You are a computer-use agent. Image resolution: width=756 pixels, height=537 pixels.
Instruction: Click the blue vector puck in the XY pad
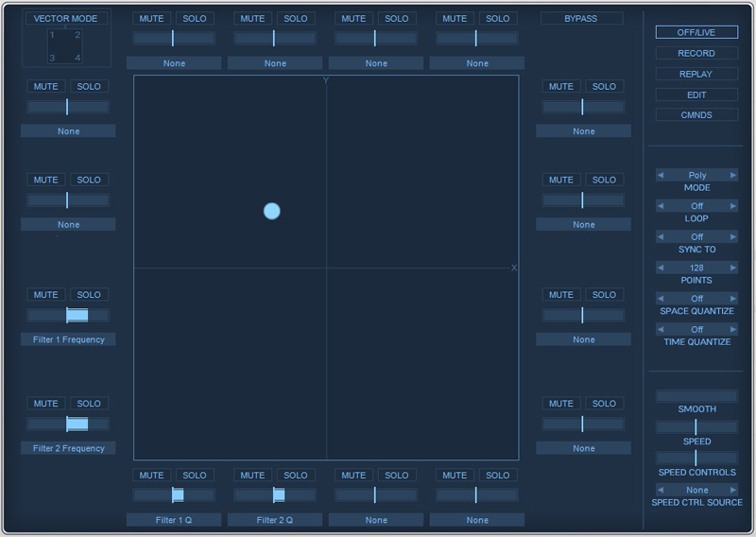pos(272,211)
